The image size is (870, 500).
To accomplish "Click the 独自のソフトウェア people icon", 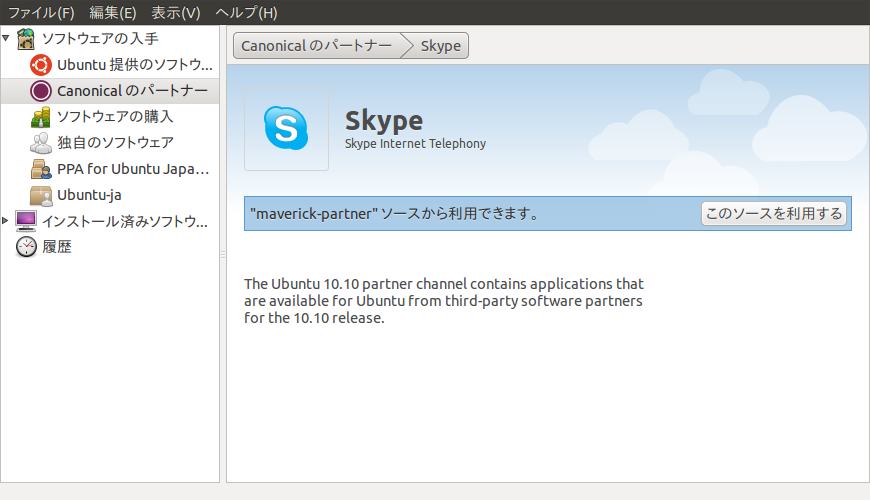I will click(41, 143).
